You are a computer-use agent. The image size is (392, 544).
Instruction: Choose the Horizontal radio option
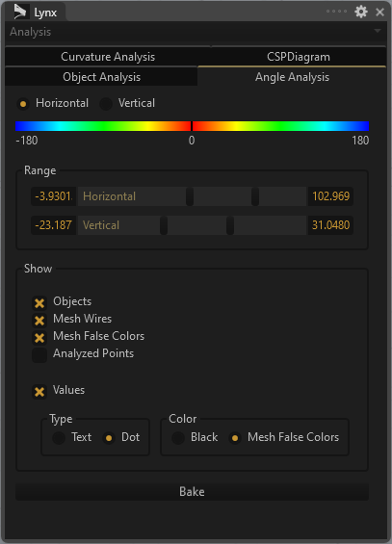tap(23, 104)
